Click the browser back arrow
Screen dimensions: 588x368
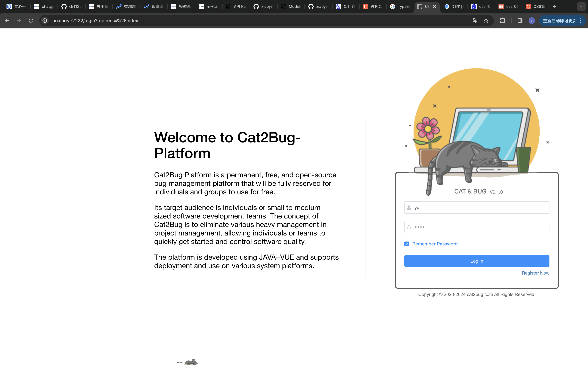tap(7, 21)
